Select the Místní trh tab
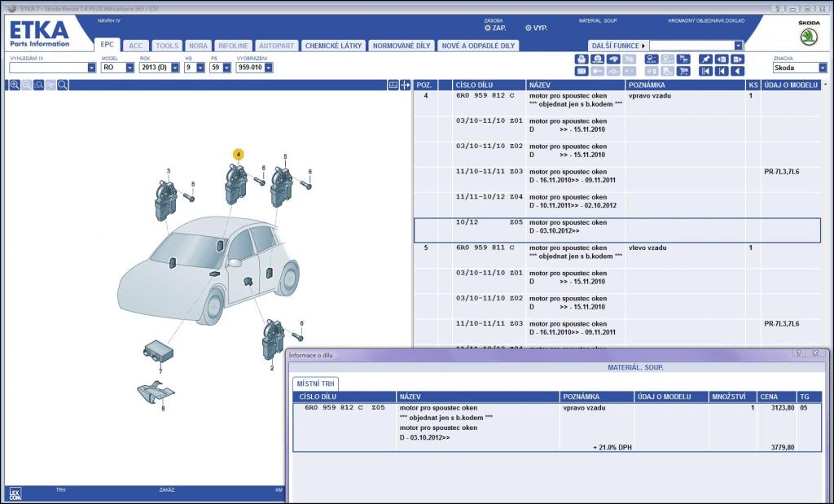Screen dimensions: 834x504 [316, 383]
